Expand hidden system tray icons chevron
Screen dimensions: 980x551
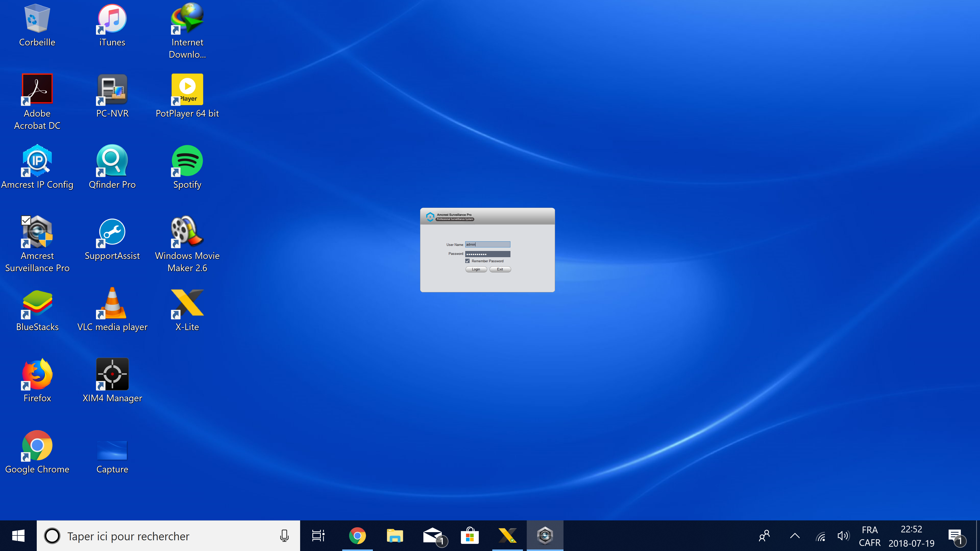click(795, 536)
